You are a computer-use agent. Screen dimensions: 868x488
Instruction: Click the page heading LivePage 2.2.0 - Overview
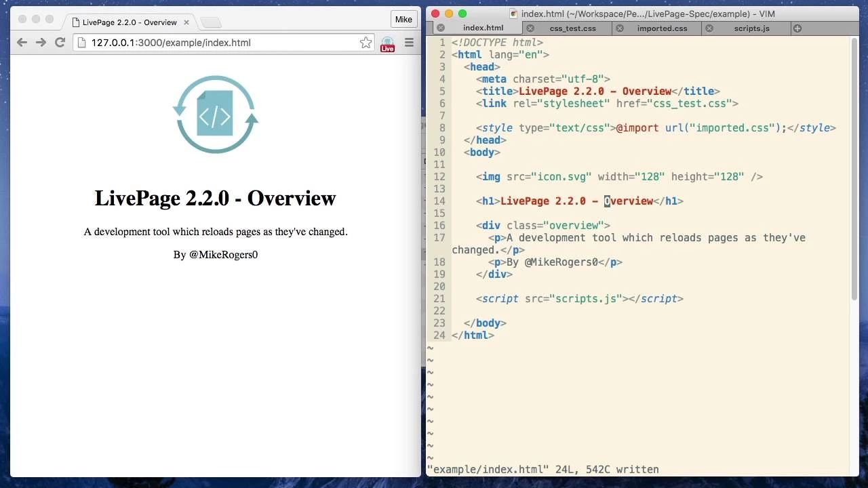[216, 198]
